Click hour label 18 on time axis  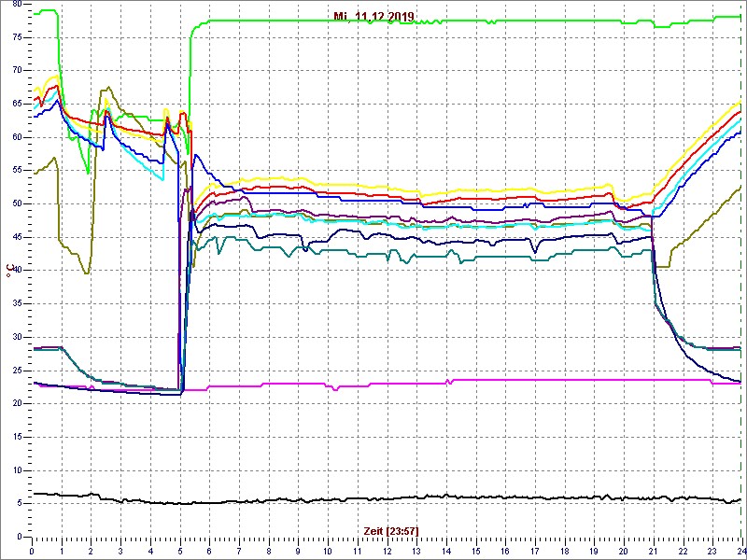tap(564, 550)
